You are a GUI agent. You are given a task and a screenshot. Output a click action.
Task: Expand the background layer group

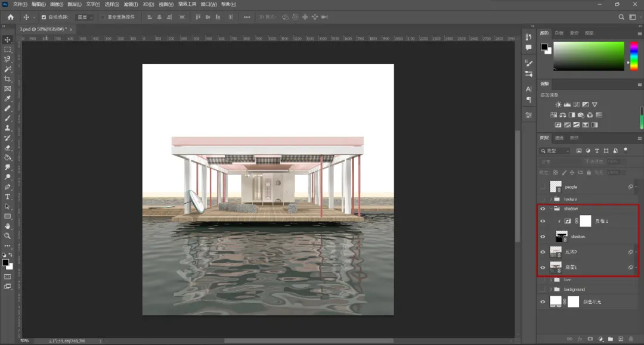click(x=551, y=290)
